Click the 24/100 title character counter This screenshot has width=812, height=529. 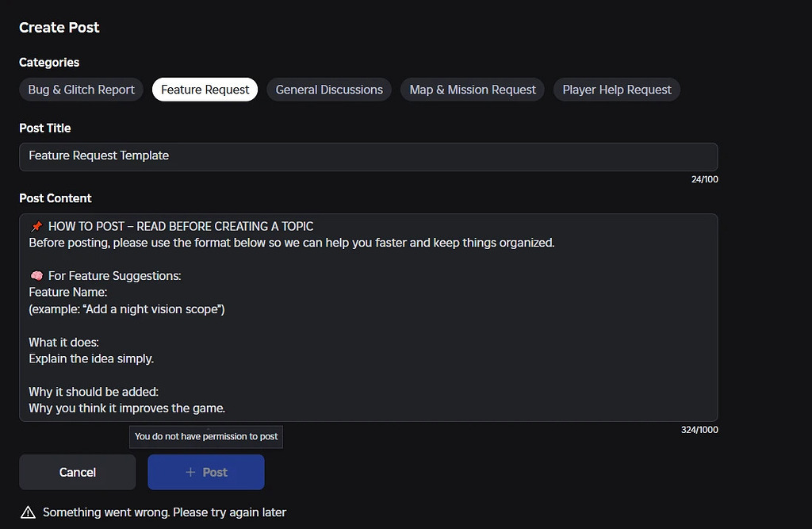click(x=705, y=178)
